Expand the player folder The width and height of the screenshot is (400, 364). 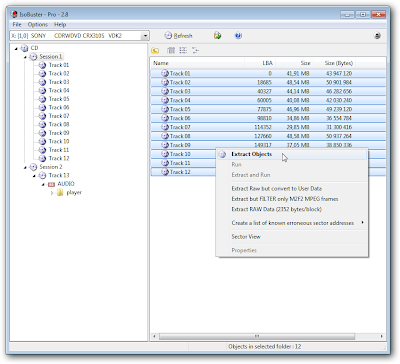pos(52,193)
